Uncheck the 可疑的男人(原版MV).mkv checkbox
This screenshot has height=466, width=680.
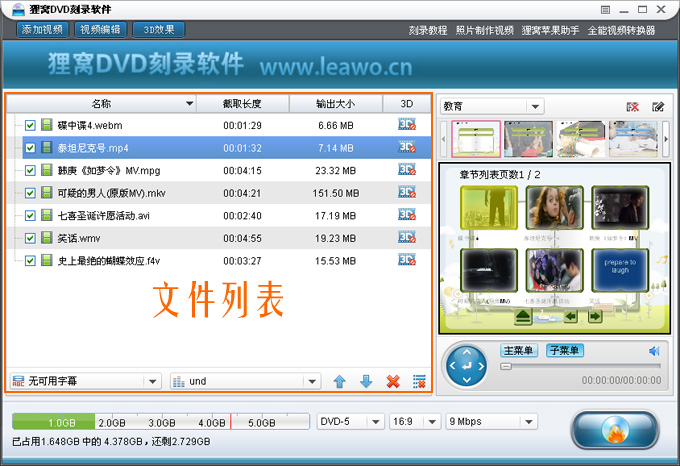coord(30,193)
